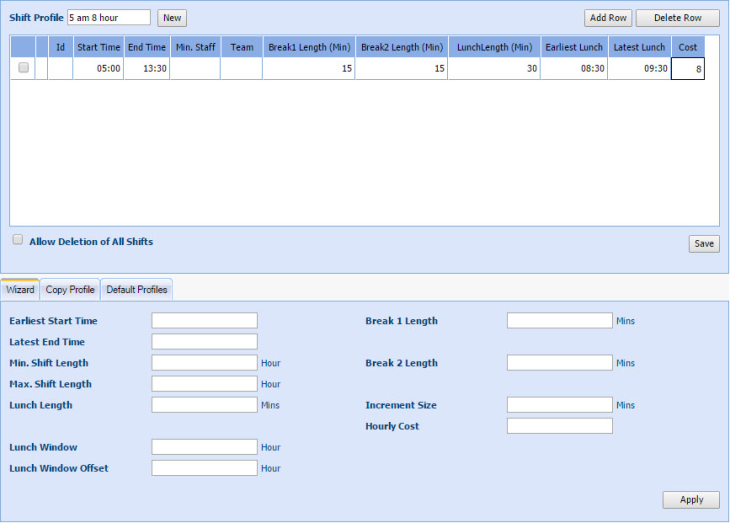The width and height of the screenshot is (730, 523).
Task: Save the shift profile
Action: coord(703,244)
